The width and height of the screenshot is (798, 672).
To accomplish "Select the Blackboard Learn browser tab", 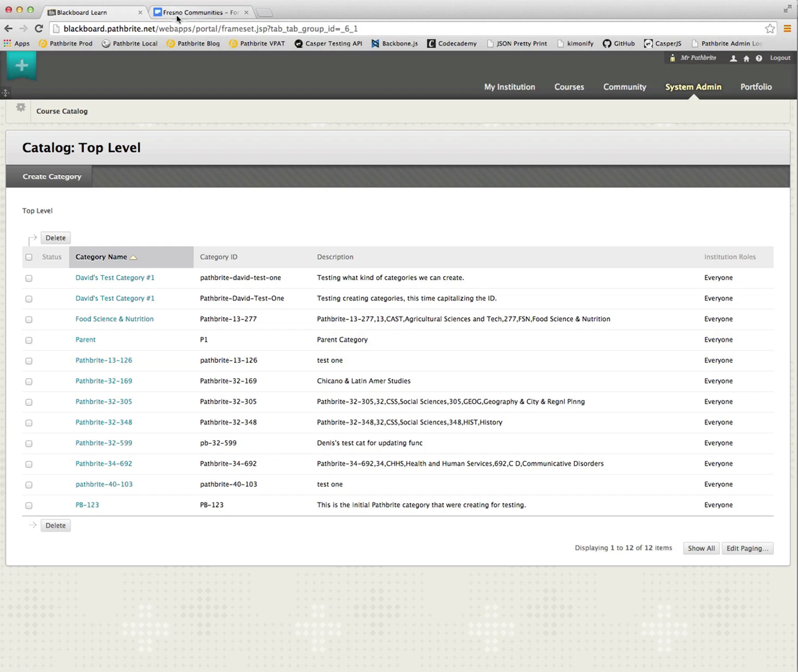I will [x=94, y=12].
